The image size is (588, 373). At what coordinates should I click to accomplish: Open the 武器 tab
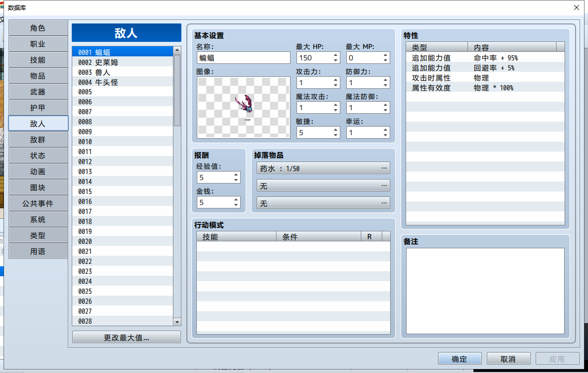point(38,92)
